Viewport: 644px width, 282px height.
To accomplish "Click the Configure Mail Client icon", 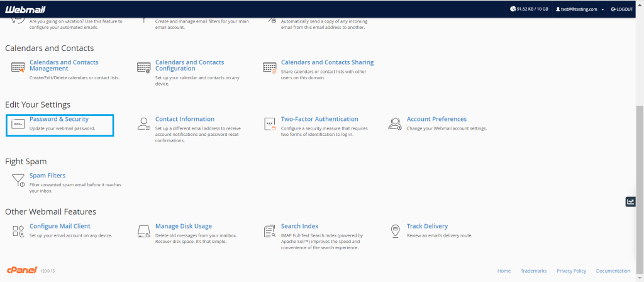I will (x=18, y=231).
